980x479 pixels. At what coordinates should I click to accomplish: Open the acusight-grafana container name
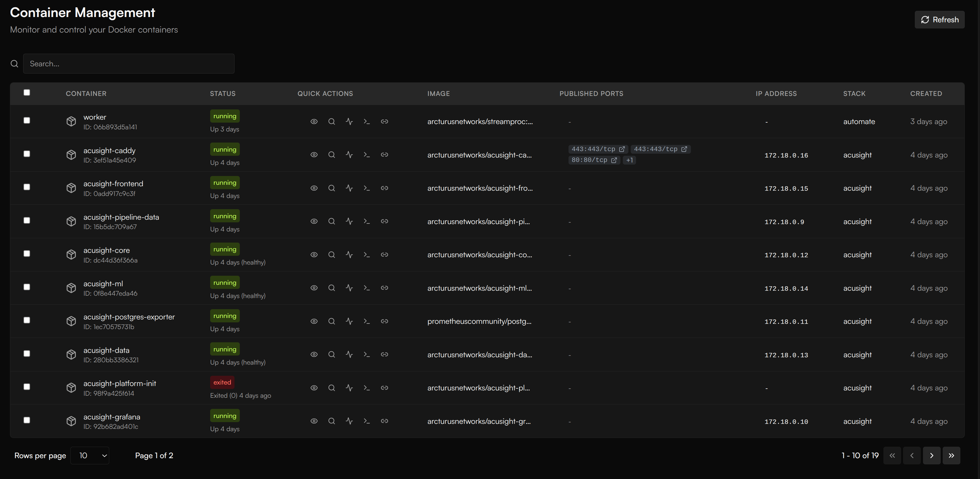[112, 417]
